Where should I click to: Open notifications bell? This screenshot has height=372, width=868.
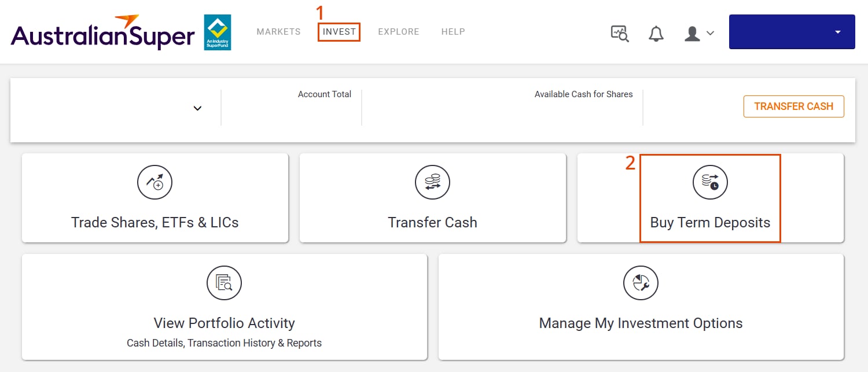coord(656,34)
